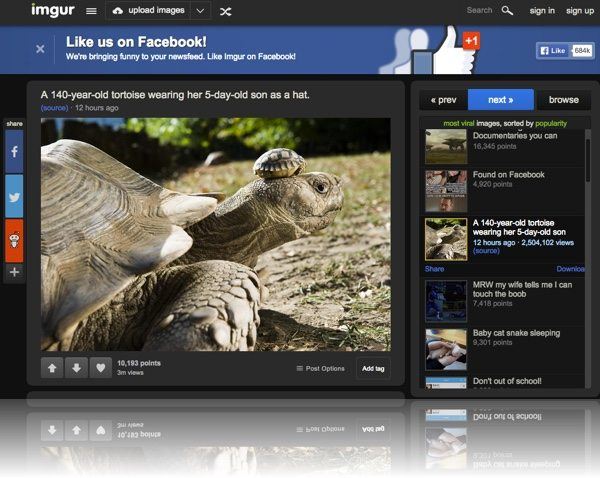Share post on Twitter from sidebar
This screenshot has height=478, width=600.
tap(14, 196)
